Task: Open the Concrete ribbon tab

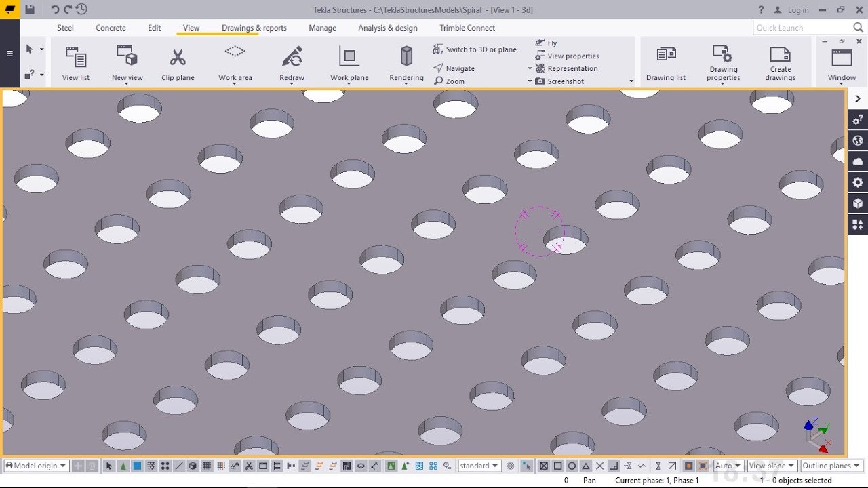Action: pyautogui.click(x=111, y=28)
